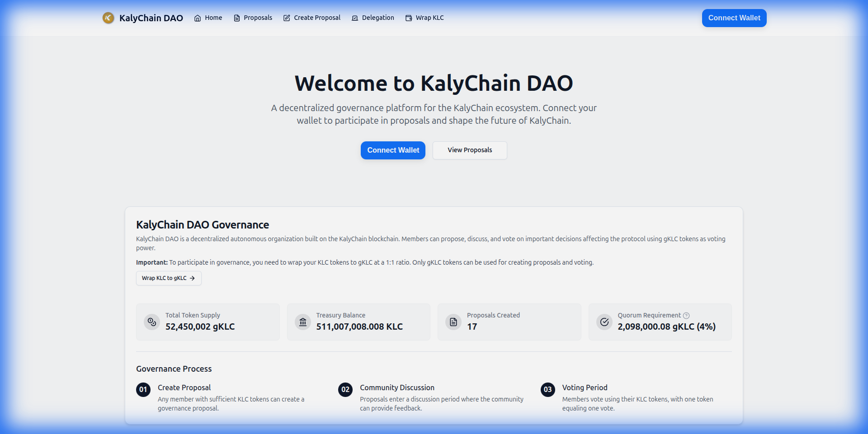The height and width of the screenshot is (434, 868).
Task: Select the 01 Create Proposal step badge
Action: point(143,389)
